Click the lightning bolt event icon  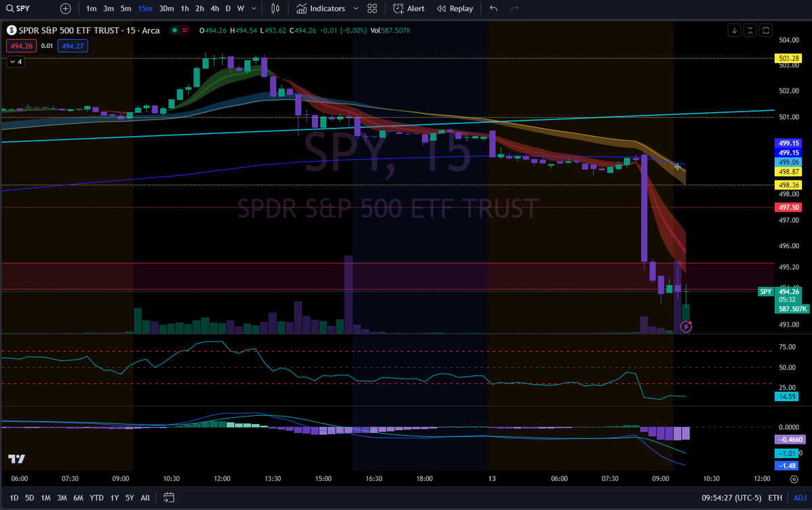pos(686,327)
